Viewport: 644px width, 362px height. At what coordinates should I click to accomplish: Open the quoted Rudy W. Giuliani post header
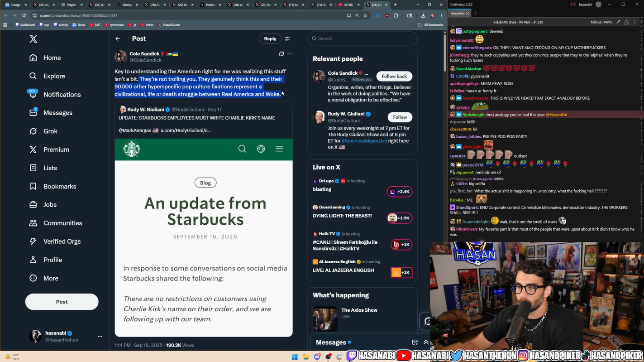pos(170,110)
